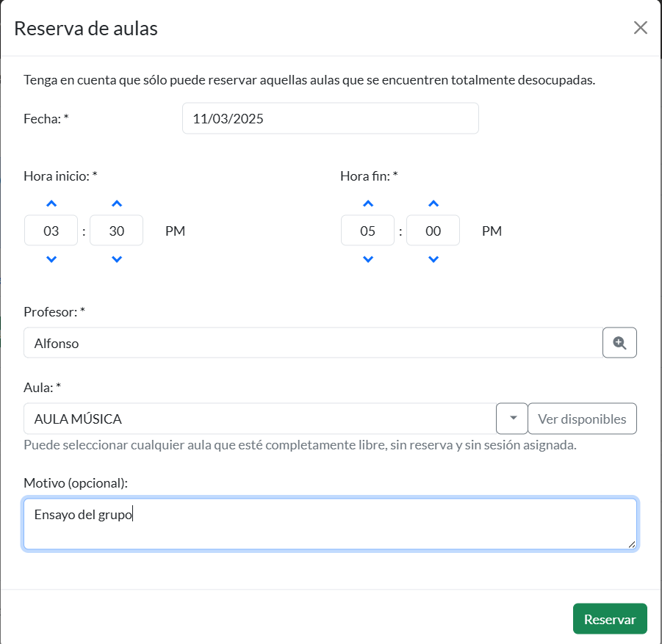Focus the Profesor field with Alfonso
Viewport: 662px width, 644px height.
[313, 343]
